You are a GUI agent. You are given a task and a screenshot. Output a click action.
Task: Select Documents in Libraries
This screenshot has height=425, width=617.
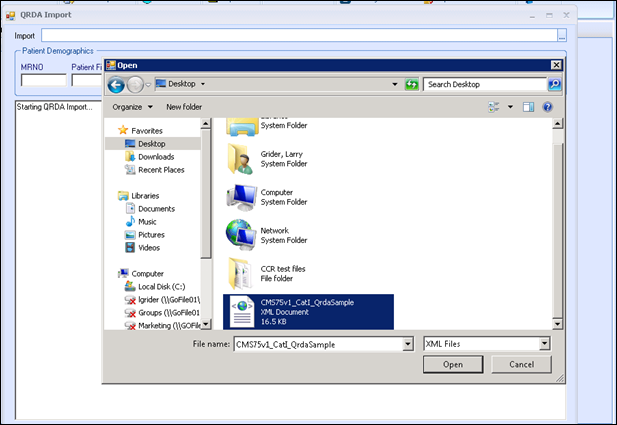coord(156,209)
